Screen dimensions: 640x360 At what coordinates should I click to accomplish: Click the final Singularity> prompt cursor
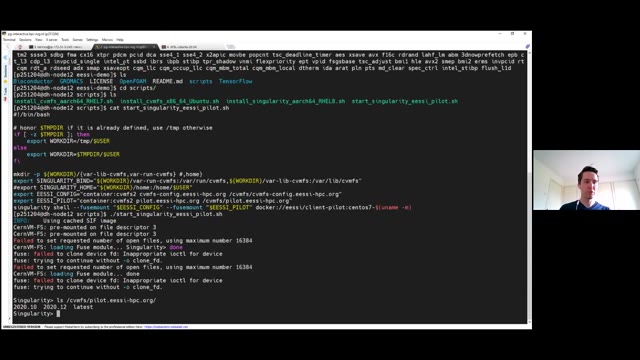click(x=58, y=313)
